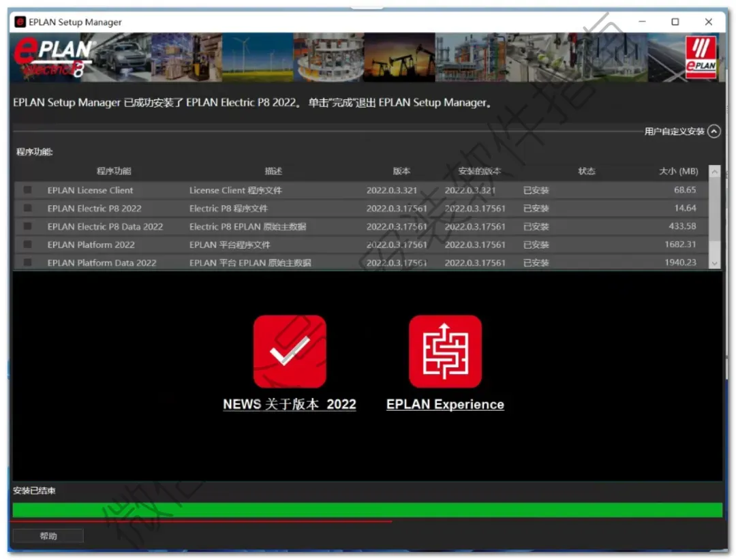Close the EPLAN Setup Manager window

[709, 22]
